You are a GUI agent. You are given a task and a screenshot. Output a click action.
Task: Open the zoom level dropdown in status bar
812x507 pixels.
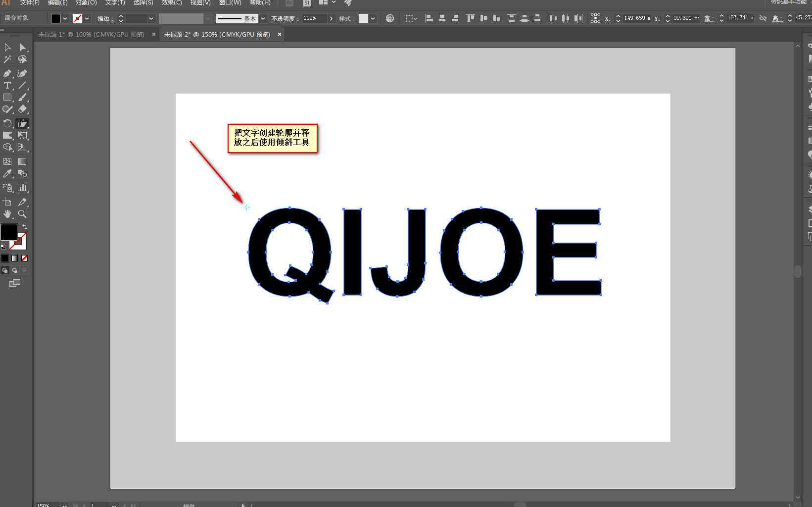click(64, 505)
